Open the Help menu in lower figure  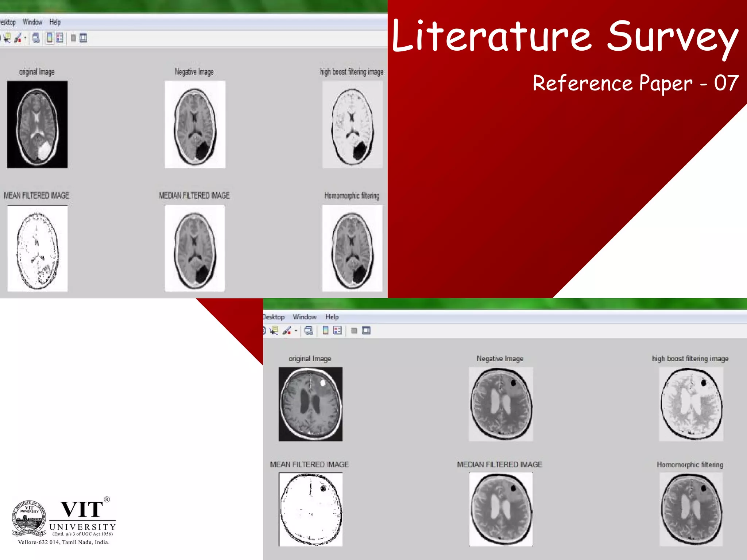tap(332, 317)
